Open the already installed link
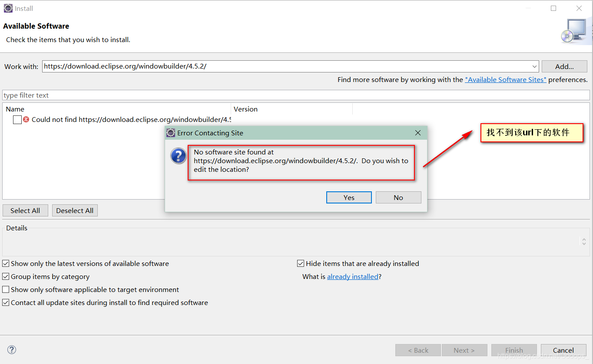Viewport: 593px width, 364px height. (353, 276)
